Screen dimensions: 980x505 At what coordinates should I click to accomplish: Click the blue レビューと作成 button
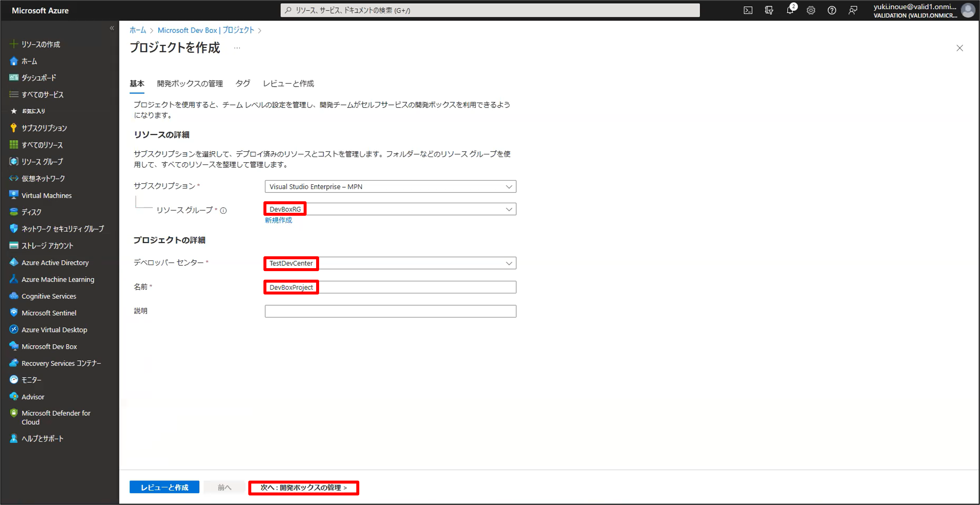coord(164,487)
